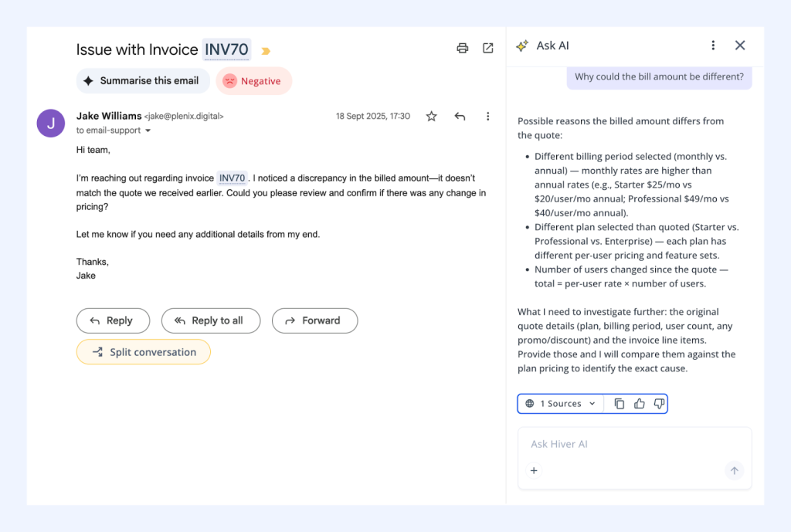Star Jake Williams' email
Screen dimensions: 791x532
(x=430, y=116)
